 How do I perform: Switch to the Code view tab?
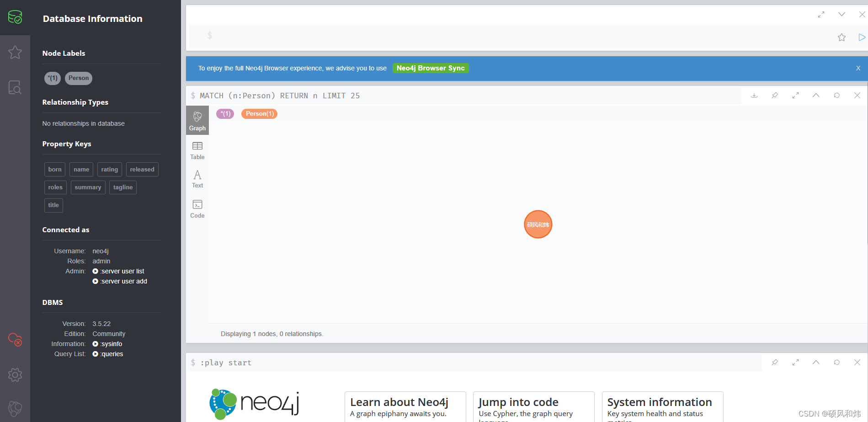(x=197, y=209)
